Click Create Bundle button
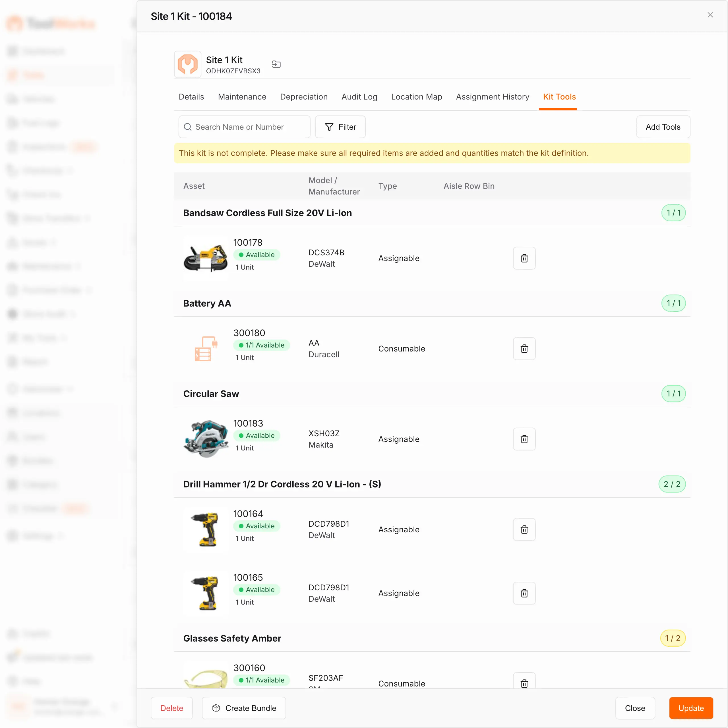The width and height of the screenshot is (728, 728). click(x=244, y=708)
